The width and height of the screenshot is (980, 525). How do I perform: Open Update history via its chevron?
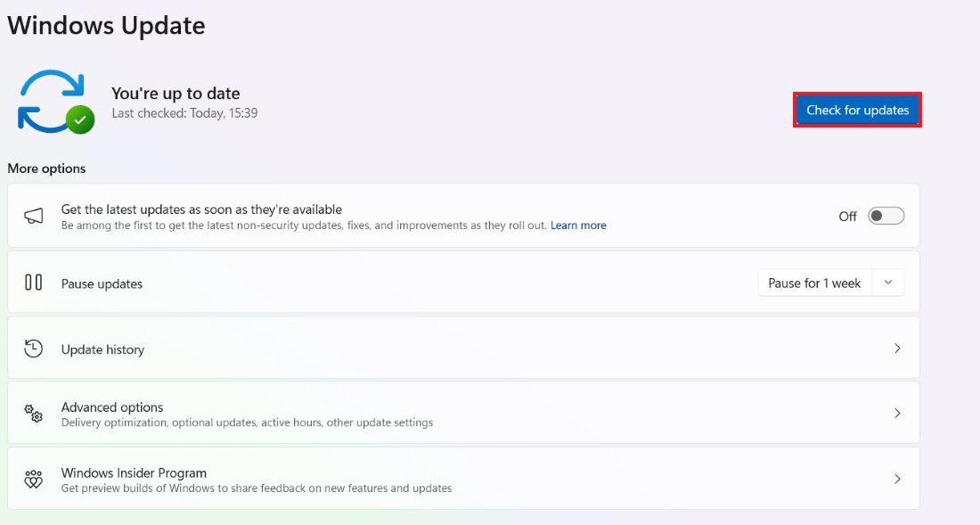tap(897, 349)
